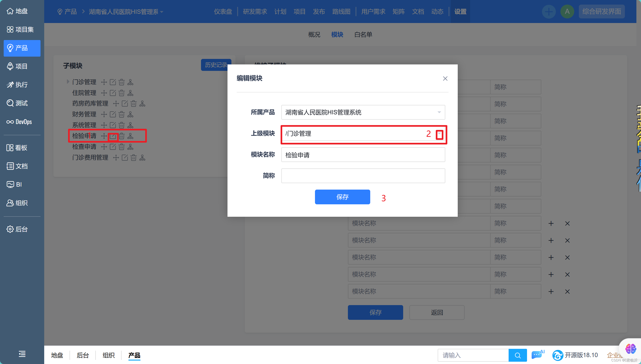Close the 编辑模块 dialog
This screenshot has height=364, width=641.
tap(445, 78)
